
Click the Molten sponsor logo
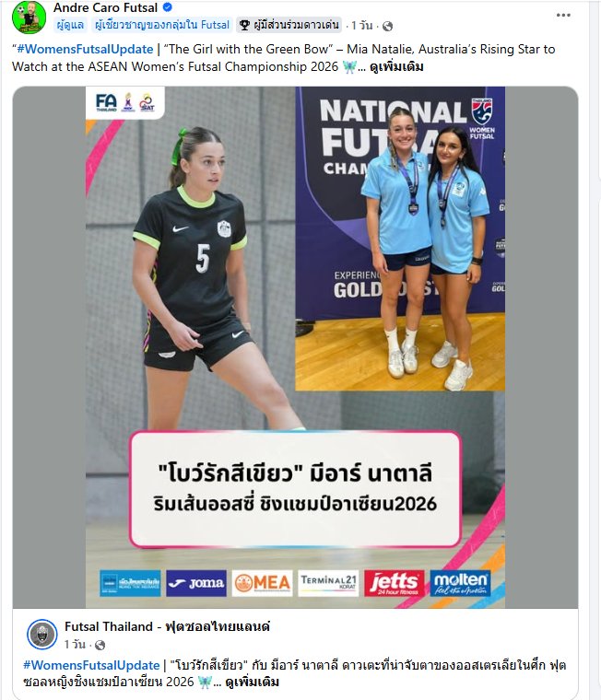coord(460,583)
